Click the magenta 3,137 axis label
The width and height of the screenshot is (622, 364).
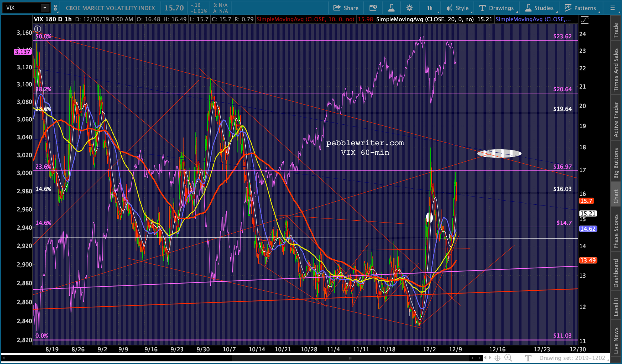coord(23,52)
